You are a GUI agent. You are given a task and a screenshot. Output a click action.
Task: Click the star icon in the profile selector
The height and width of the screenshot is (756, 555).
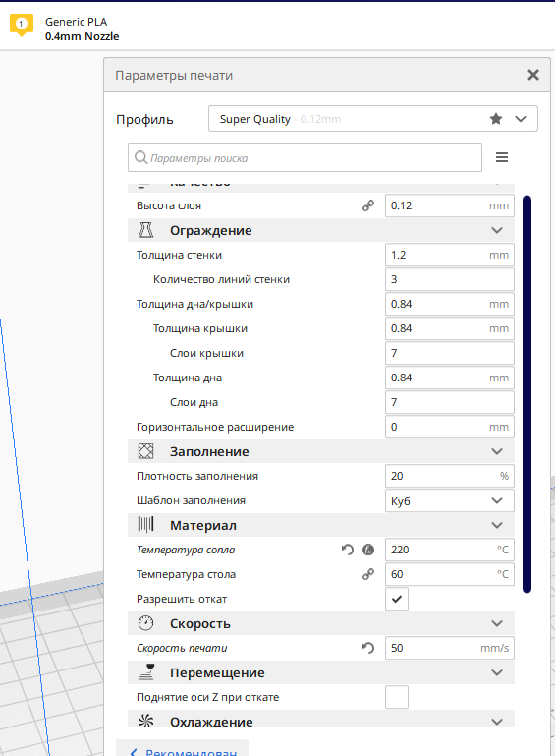(496, 119)
